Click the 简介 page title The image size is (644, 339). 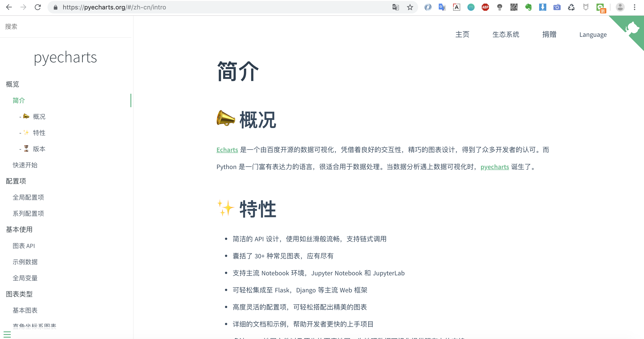(238, 72)
